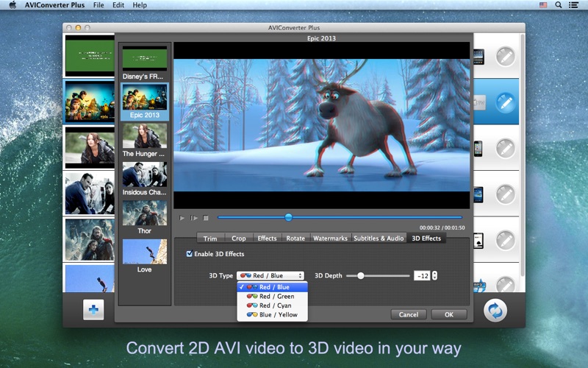Click the main-list thumbnail of man in blue shirt
588x368 pixels.
point(90,194)
